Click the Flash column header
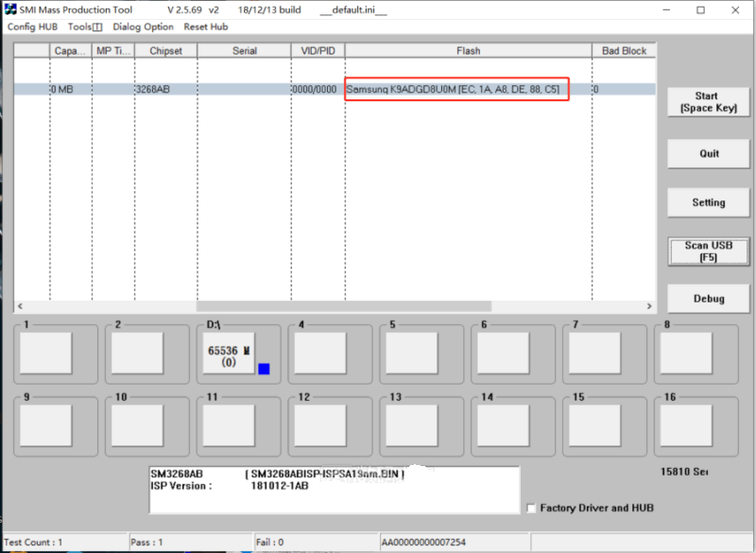This screenshot has height=553, width=756. pos(468,51)
